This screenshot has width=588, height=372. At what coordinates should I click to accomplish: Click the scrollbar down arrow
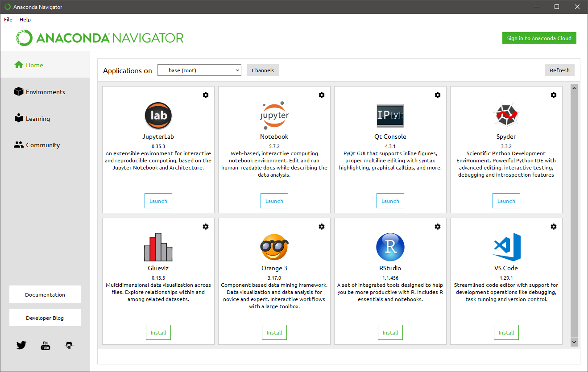(574, 342)
